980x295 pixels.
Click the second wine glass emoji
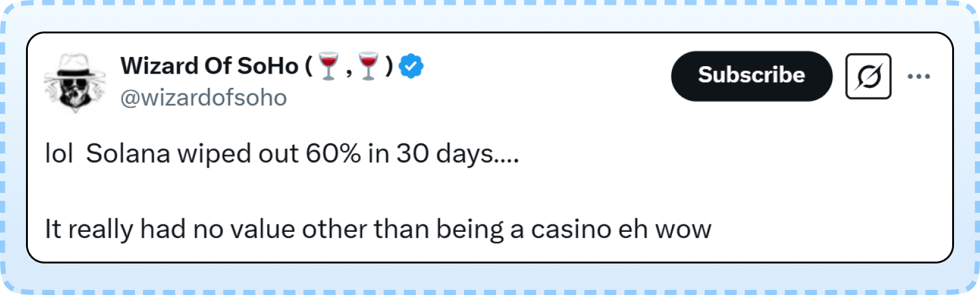click(369, 66)
